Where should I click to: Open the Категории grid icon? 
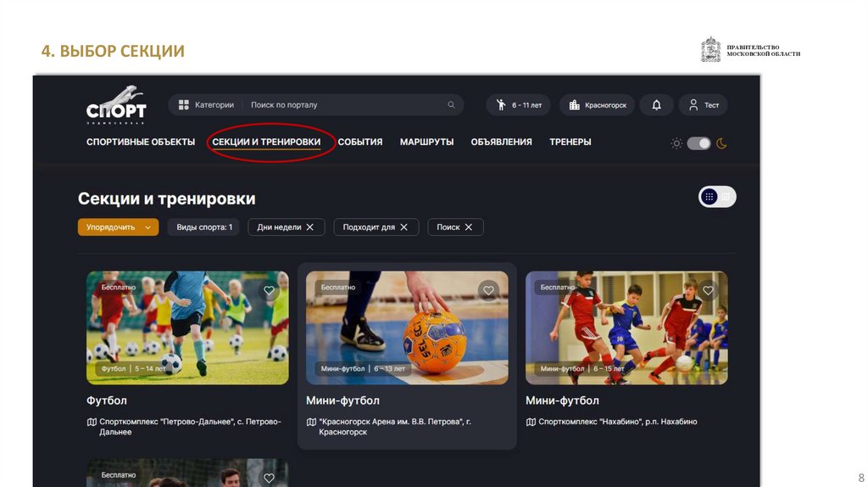coord(184,104)
